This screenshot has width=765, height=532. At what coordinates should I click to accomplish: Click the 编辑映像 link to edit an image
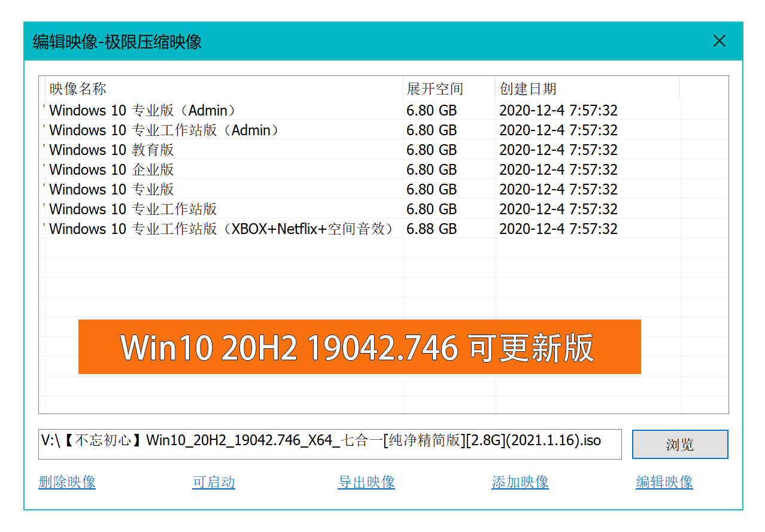[x=664, y=482]
